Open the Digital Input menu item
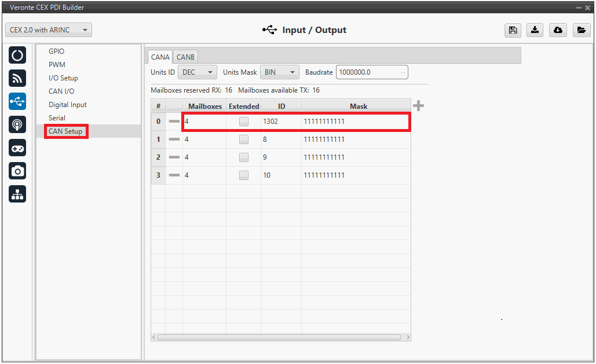Viewport: 596px width, 364px height. 67,105
